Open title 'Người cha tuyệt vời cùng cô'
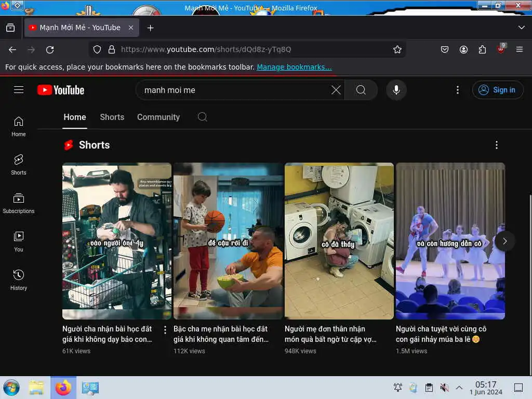 [x=441, y=334]
